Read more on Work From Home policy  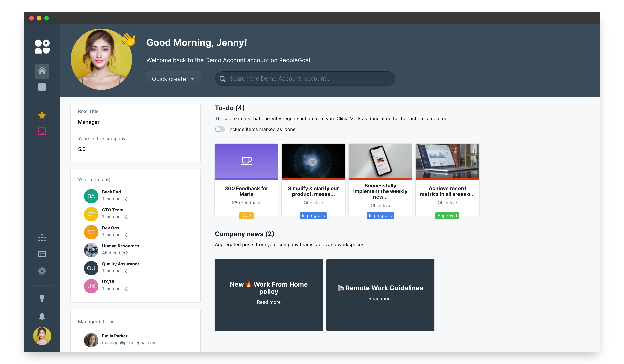click(268, 302)
